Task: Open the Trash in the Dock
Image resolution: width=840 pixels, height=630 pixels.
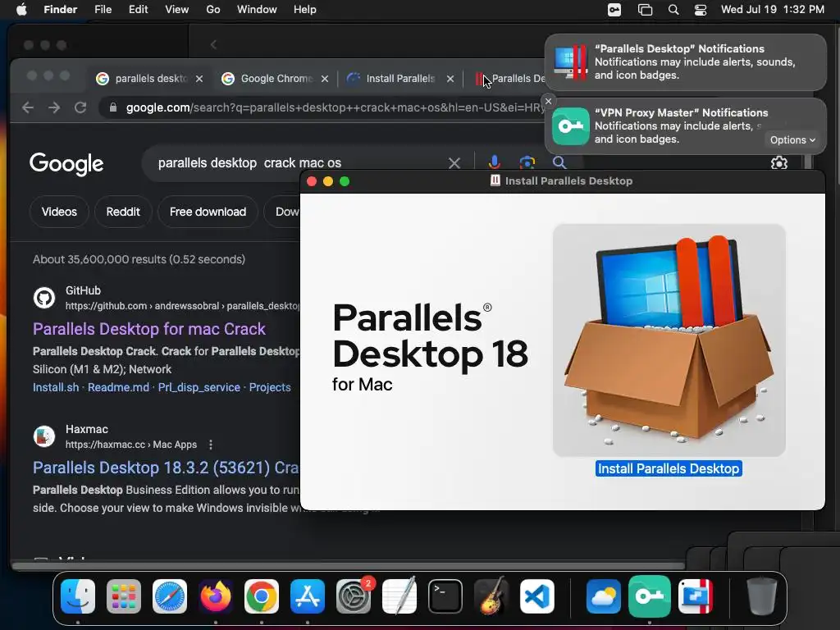Action: (762, 596)
